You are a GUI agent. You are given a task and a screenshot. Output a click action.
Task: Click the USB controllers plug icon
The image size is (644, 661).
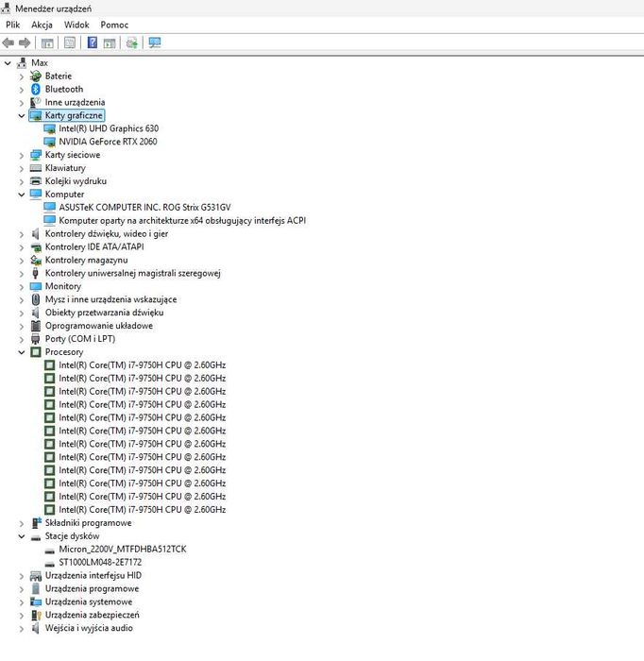point(36,273)
